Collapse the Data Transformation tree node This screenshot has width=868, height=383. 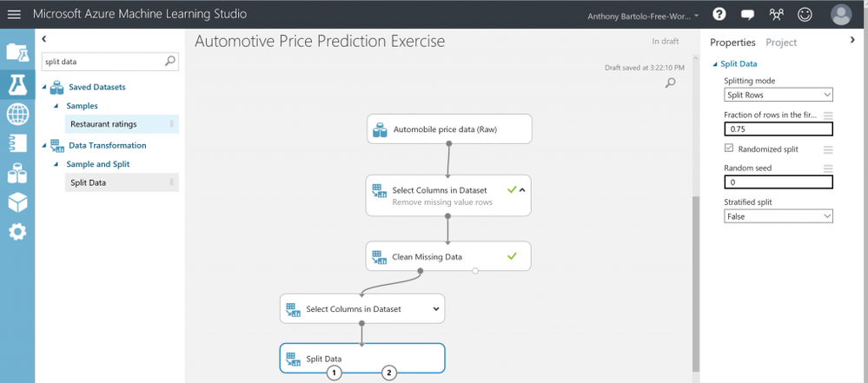[44, 145]
